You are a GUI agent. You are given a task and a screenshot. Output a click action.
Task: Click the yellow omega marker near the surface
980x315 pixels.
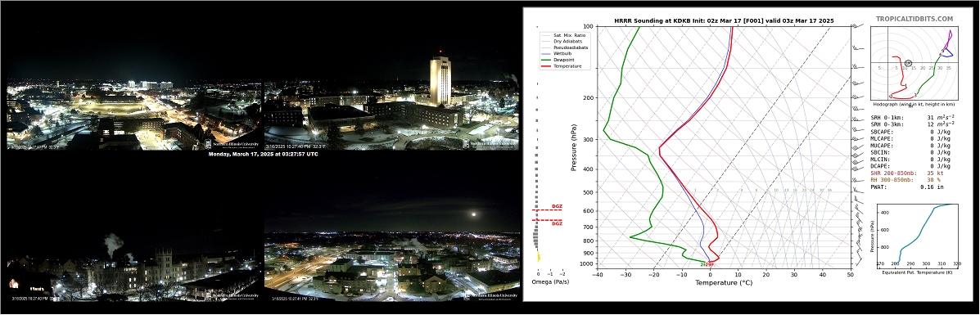(x=539, y=257)
